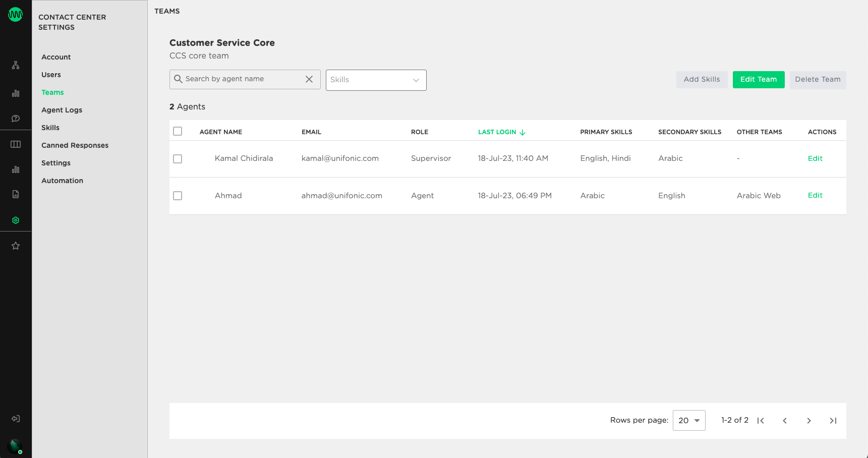Click the 18-Jul-23, 11:40 AM login cell
Screen dimensions: 868x458
[513, 158]
